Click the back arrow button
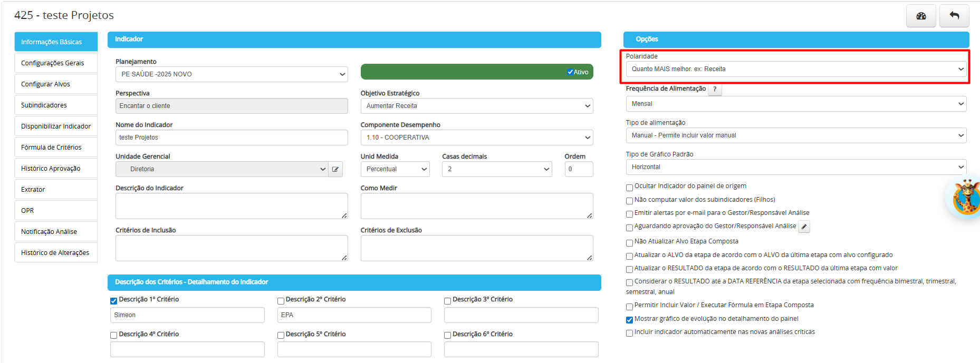The image size is (980, 363). tap(954, 16)
